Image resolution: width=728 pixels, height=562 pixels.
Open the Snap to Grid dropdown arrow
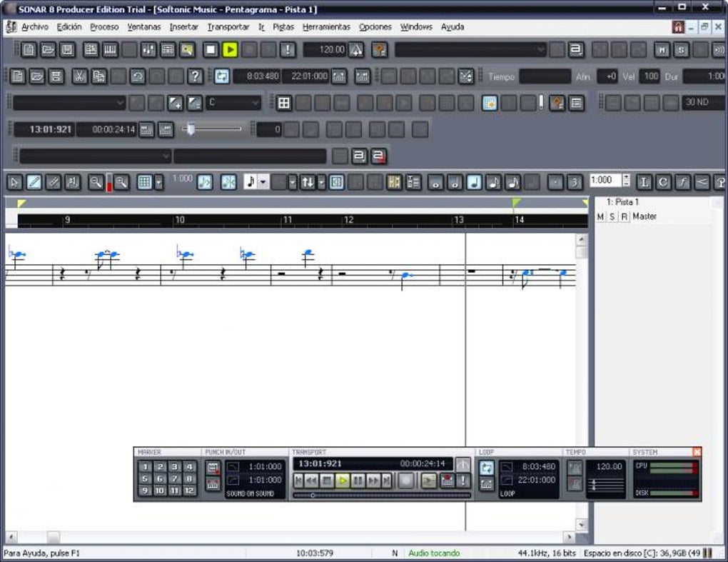point(158,182)
